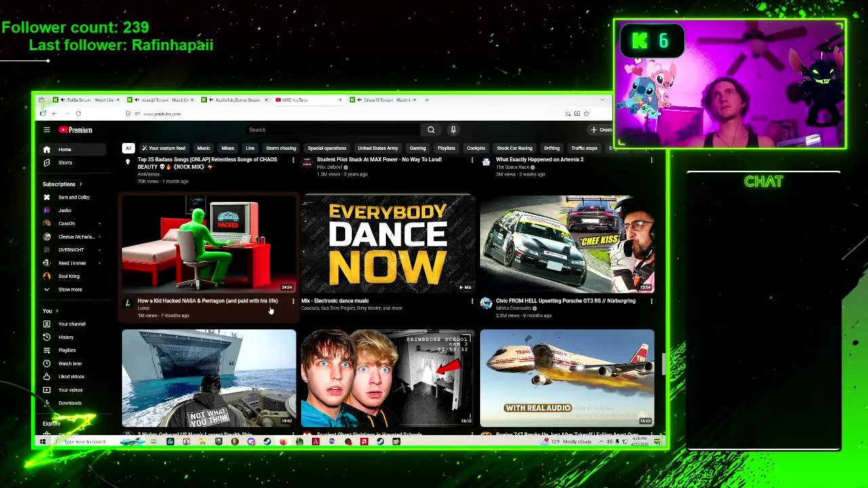Go to OVERNIGHT subscription channel
This screenshot has height=488, width=868.
[x=73, y=249]
